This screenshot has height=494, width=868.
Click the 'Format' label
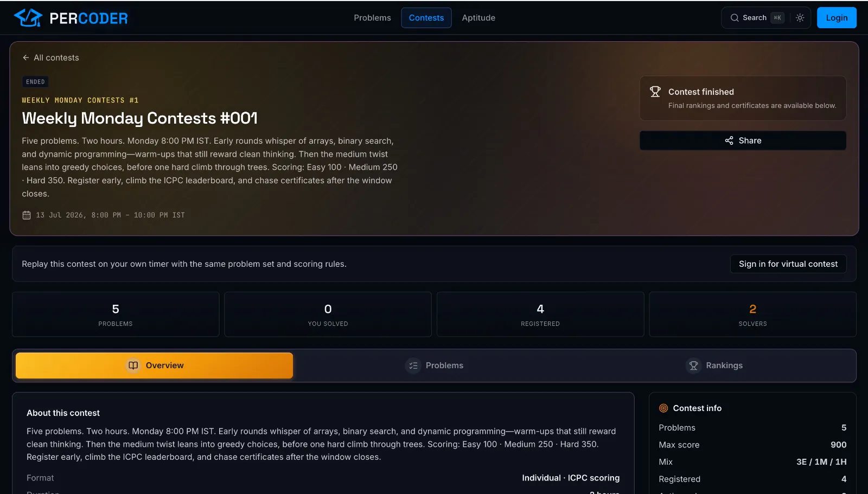(40, 478)
